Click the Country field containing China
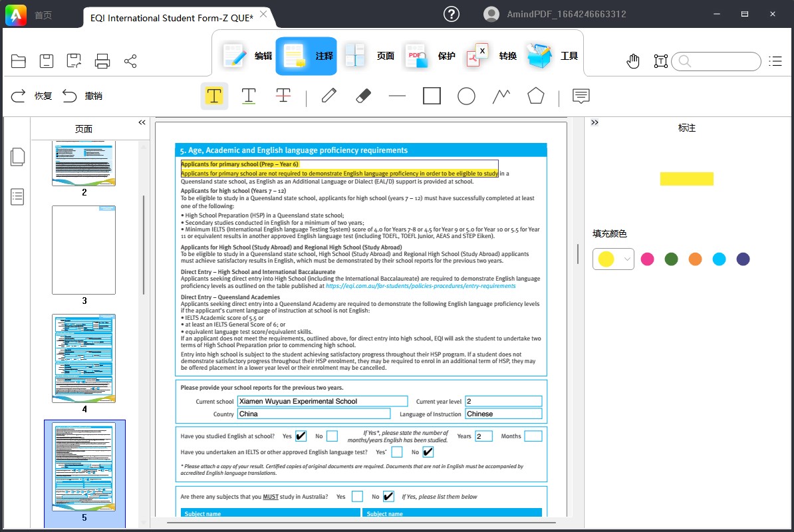The height and width of the screenshot is (532, 794). pos(314,414)
